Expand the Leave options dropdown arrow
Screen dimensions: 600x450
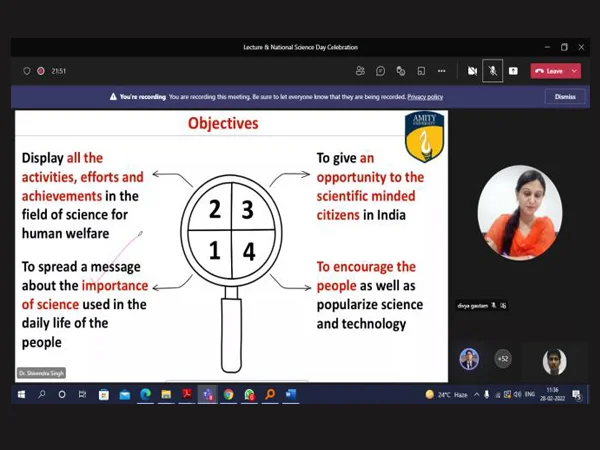[574, 71]
